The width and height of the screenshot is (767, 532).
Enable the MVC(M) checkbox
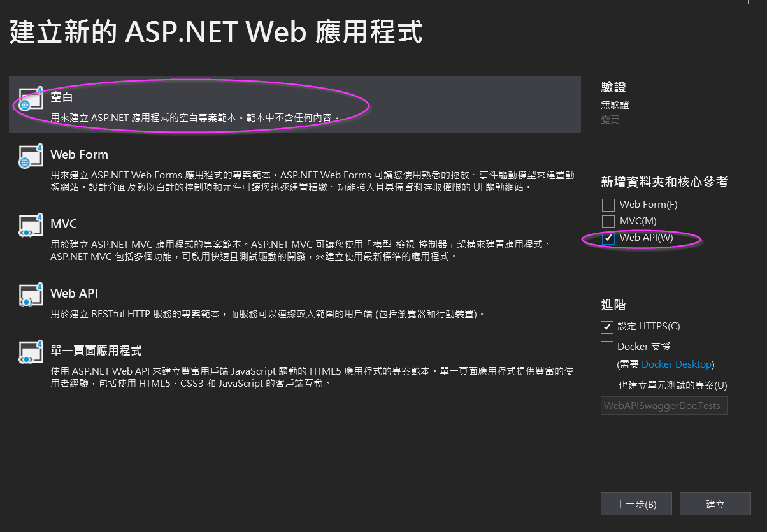click(608, 221)
